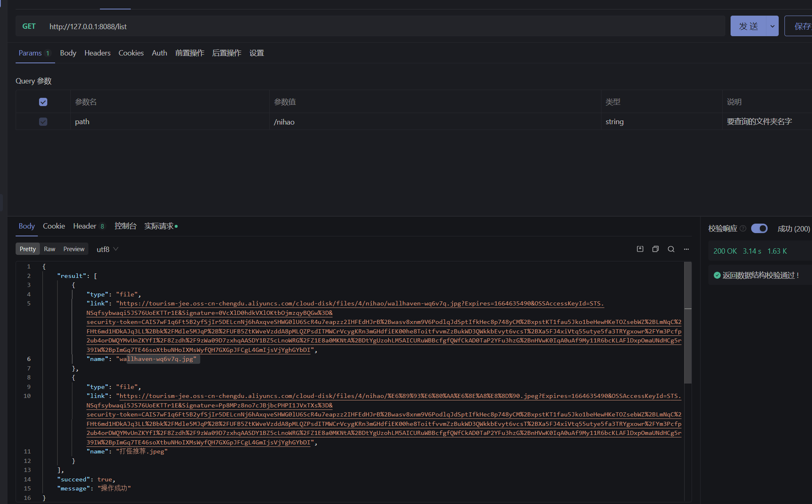Image resolution: width=812 pixels, height=504 pixels.
Task: Open the wallhaven-wq6v7q.jpg OSS link
Action: coord(288,303)
